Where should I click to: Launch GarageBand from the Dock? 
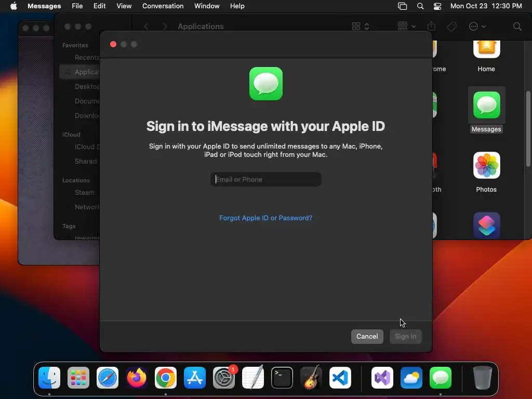pyautogui.click(x=311, y=378)
